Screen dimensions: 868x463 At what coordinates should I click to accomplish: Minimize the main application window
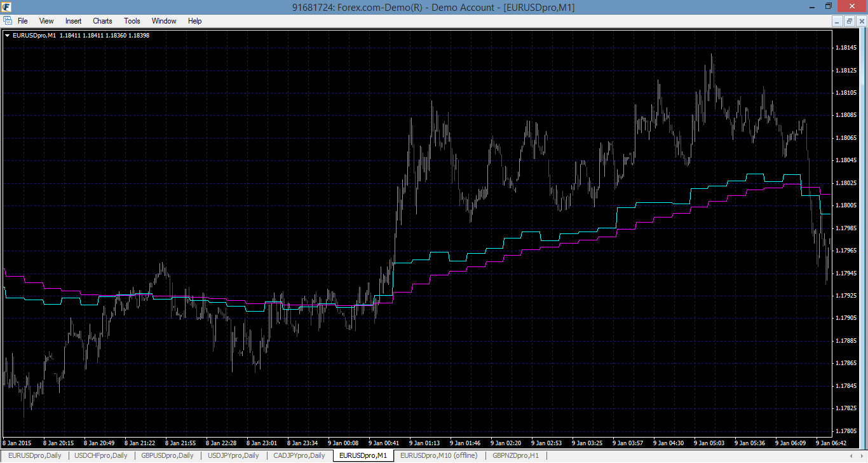(x=811, y=6)
